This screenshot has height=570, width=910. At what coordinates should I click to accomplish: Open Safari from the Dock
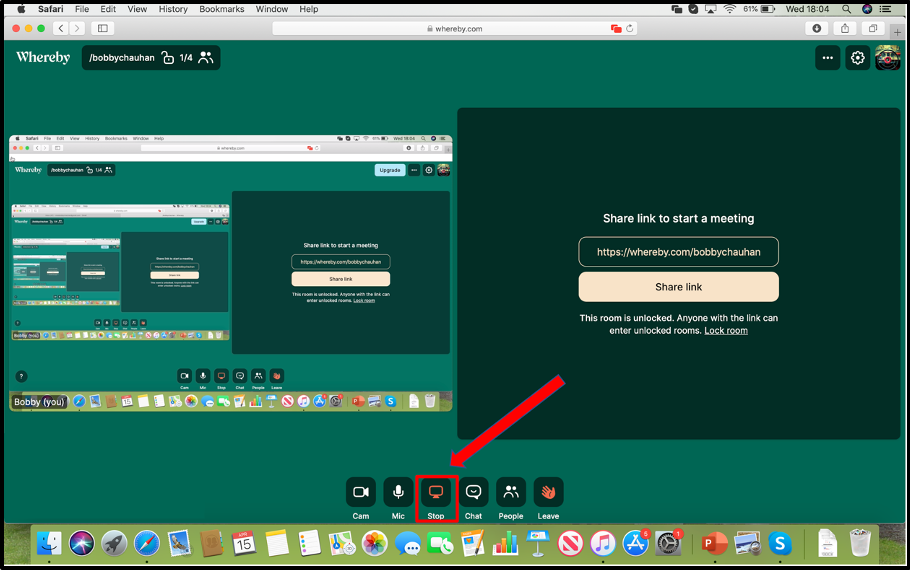tap(147, 544)
